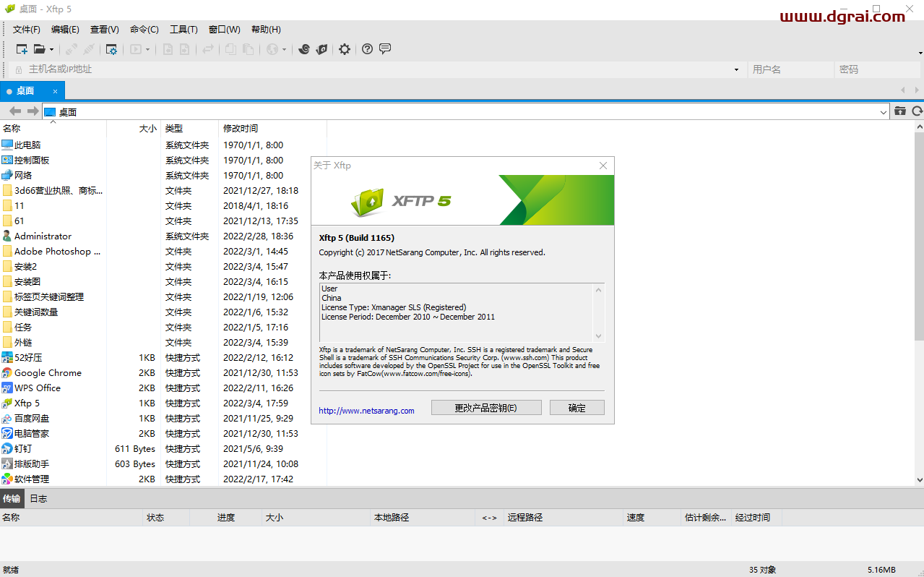Launch Xshell from the toolbar icon
The image size is (924, 577).
point(304,49)
